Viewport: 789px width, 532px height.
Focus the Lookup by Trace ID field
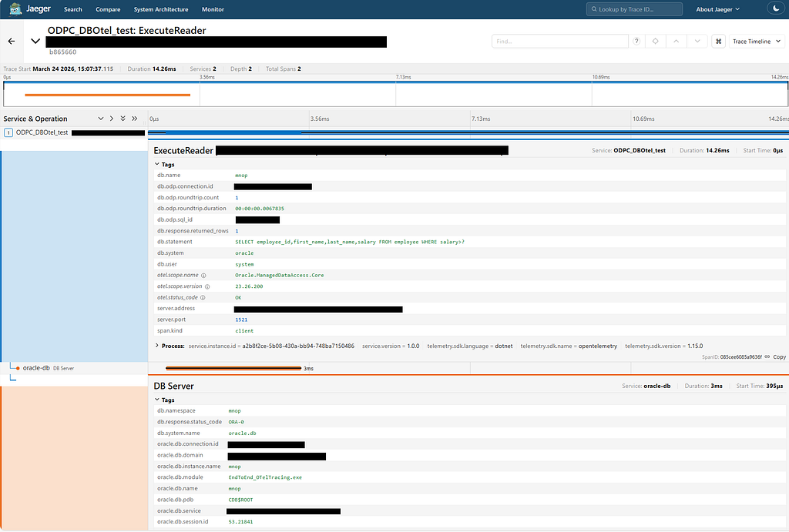coord(635,9)
